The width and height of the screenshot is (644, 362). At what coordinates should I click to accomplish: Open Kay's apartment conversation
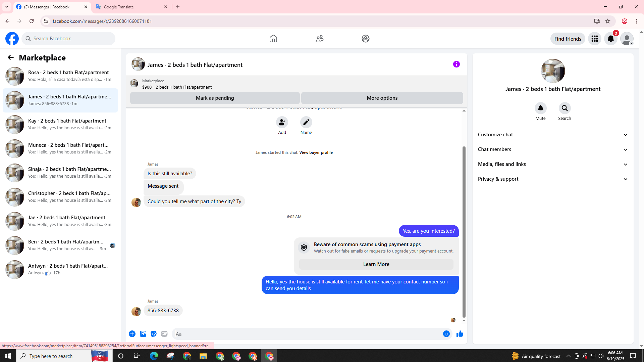60,124
